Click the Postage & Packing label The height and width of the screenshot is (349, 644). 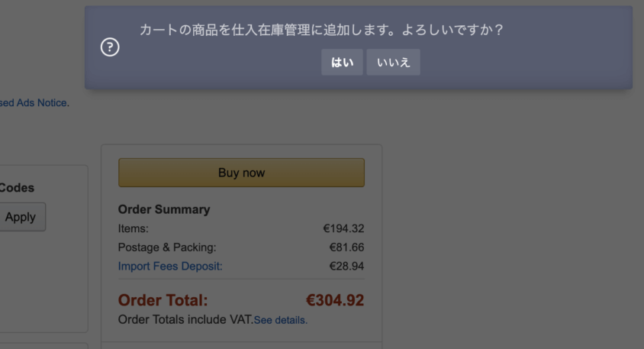(167, 247)
